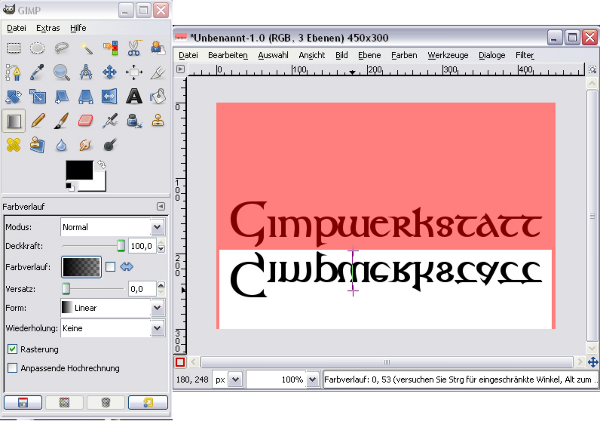Select the Shear tool

pyautogui.click(x=62, y=96)
